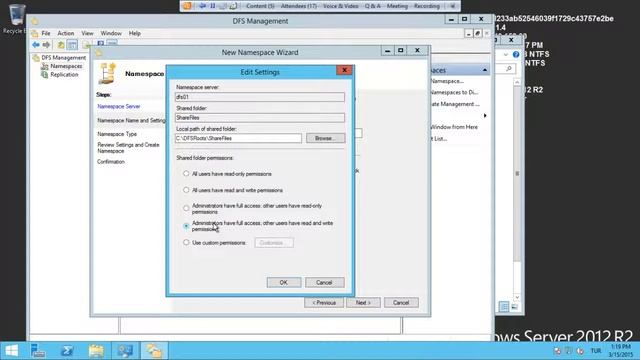Viewport: 640px width, 360px height.
Task: Open Server Manager from the taskbar
Action: [x=38, y=351]
